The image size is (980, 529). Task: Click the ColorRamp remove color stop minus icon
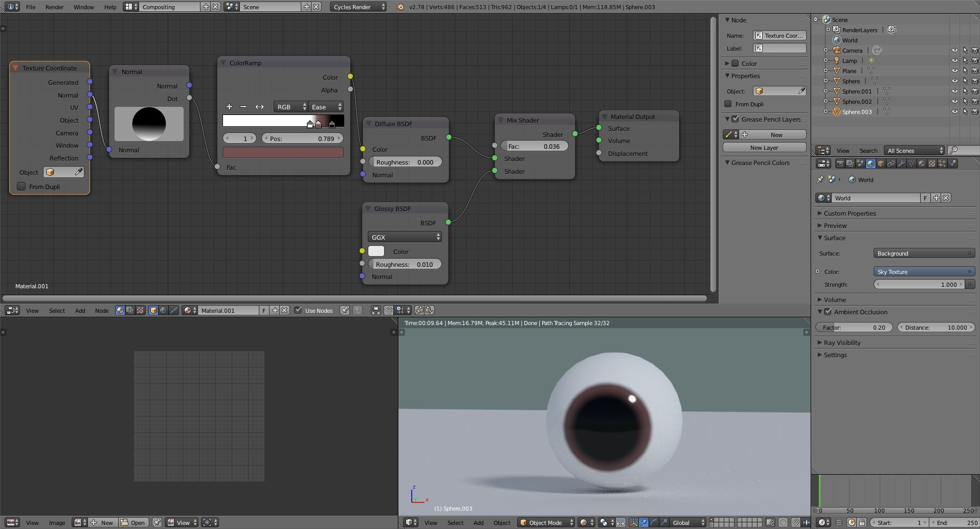[243, 107]
